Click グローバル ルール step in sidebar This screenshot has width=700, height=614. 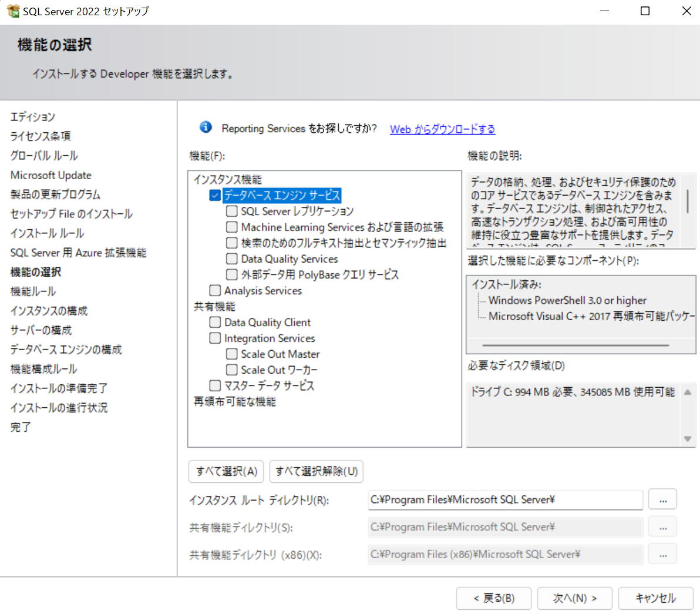coord(44,156)
